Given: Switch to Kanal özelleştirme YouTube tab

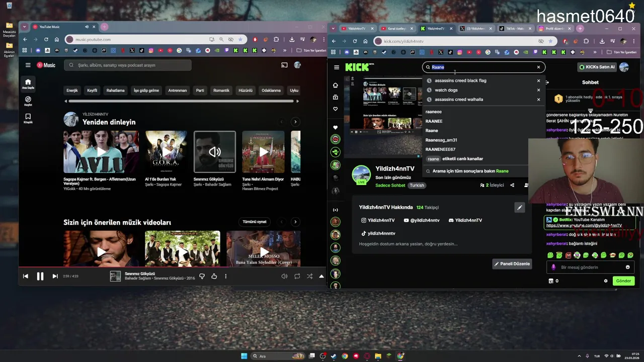Looking at the screenshot, I should pos(395,29).
